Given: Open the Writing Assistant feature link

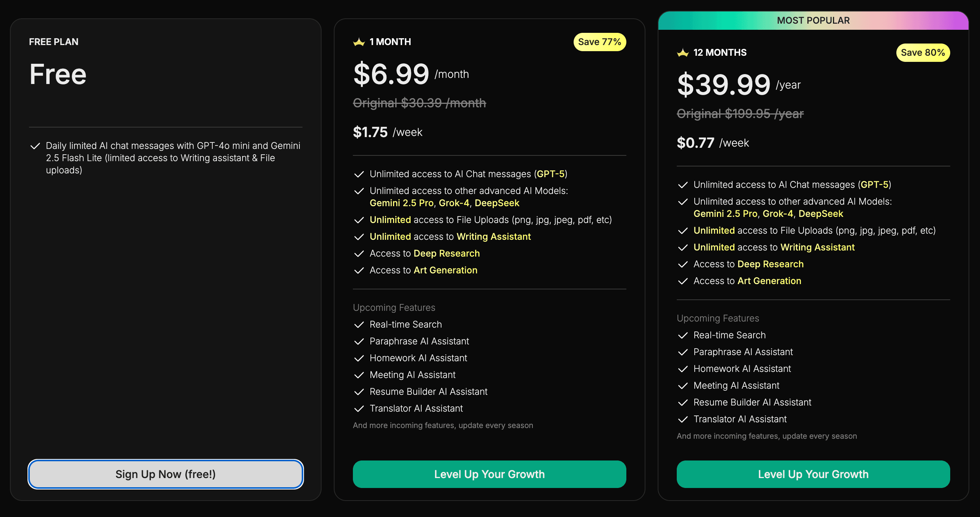Looking at the screenshot, I should [494, 236].
